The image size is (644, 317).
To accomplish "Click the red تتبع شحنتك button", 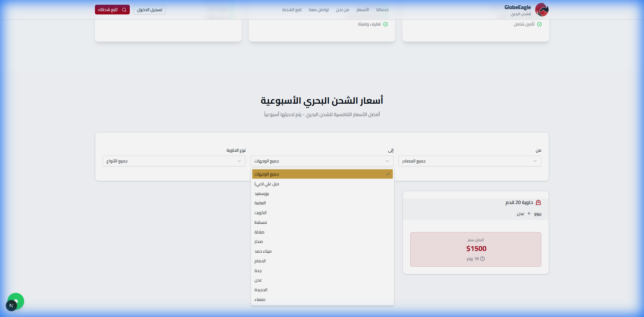I will pyautogui.click(x=112, y=10).
